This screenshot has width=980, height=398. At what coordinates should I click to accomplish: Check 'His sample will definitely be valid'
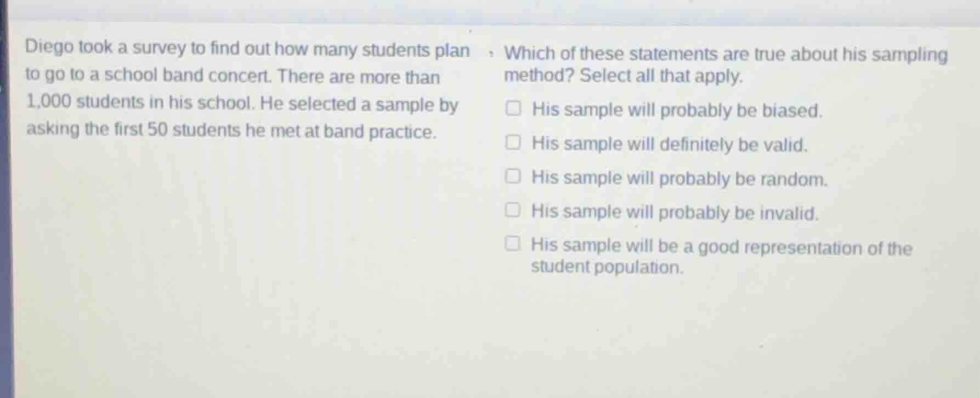[513, 143]
